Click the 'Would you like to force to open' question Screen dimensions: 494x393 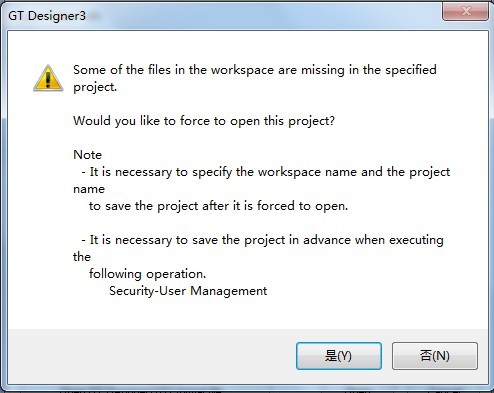click(204, 121)
